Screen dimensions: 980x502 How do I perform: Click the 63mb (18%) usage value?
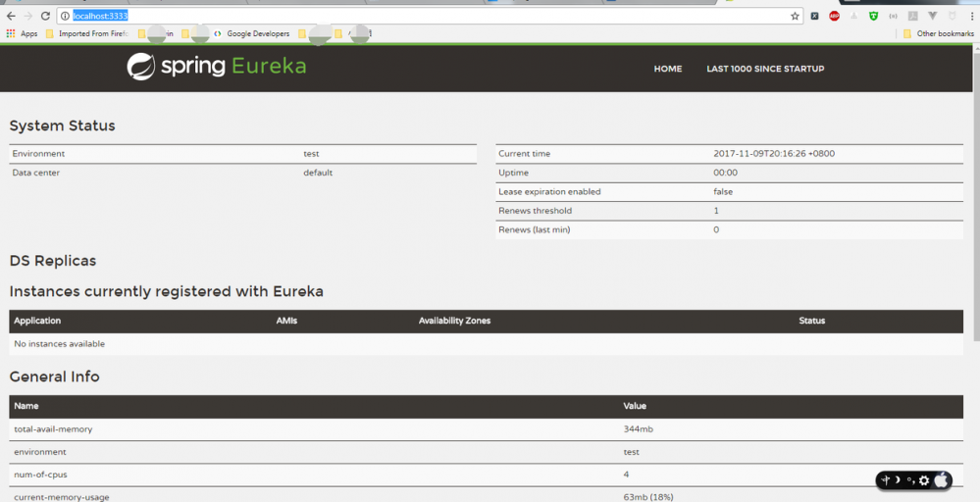[x=648, y=497]
